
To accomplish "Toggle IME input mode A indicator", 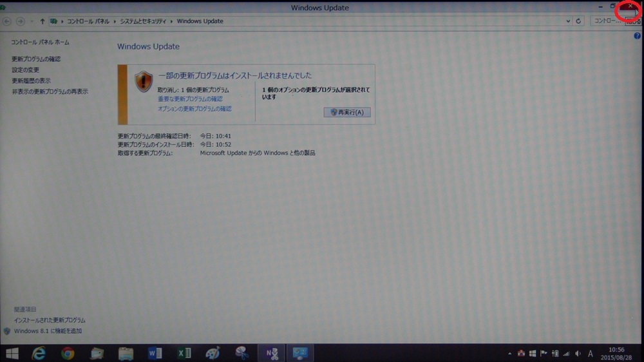I will (590, 354).
